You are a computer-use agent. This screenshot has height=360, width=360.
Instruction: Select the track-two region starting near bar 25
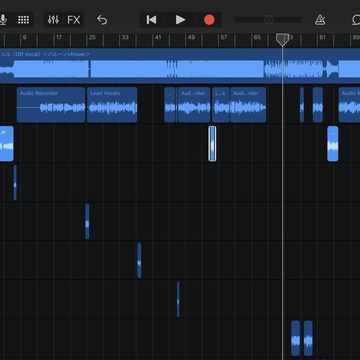pos(112,105)
